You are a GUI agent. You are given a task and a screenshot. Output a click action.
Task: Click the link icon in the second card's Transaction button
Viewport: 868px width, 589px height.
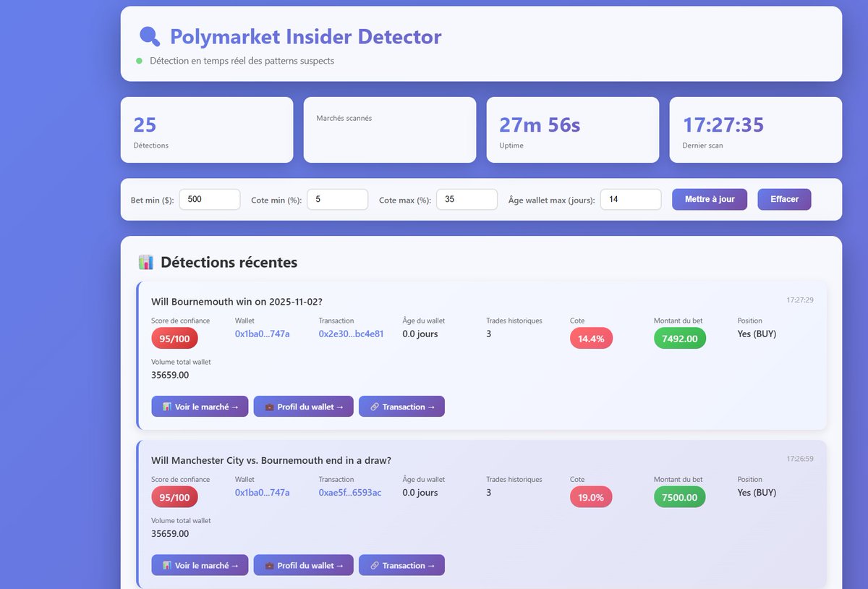(x=373, y=565)
